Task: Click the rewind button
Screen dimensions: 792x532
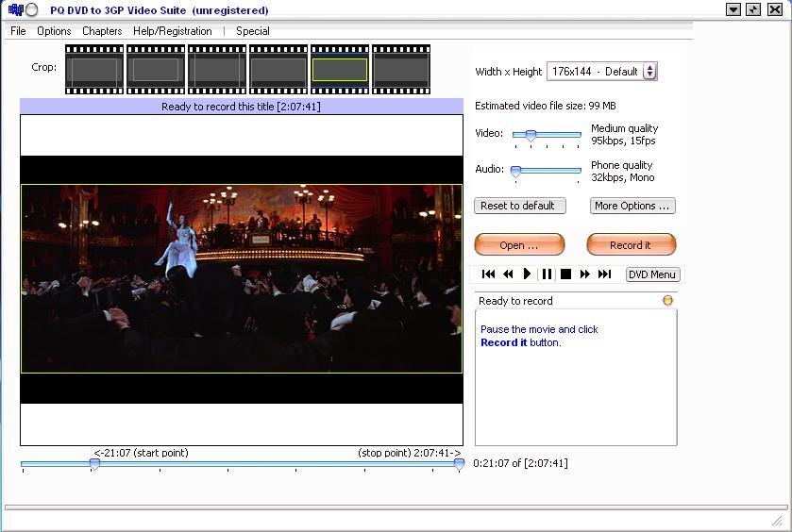Action: click(x=508, y=274)
